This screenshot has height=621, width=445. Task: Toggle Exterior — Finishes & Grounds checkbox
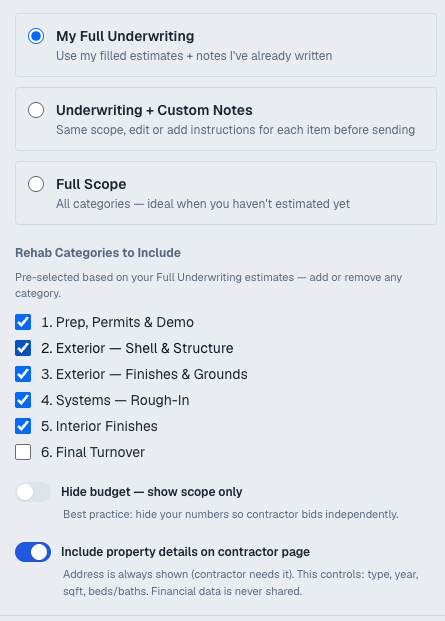23,374
